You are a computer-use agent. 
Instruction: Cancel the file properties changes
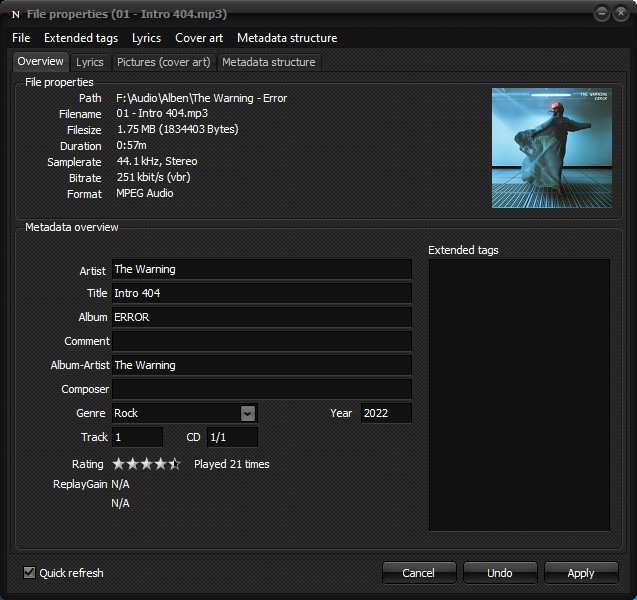click(x=419, y=573)
